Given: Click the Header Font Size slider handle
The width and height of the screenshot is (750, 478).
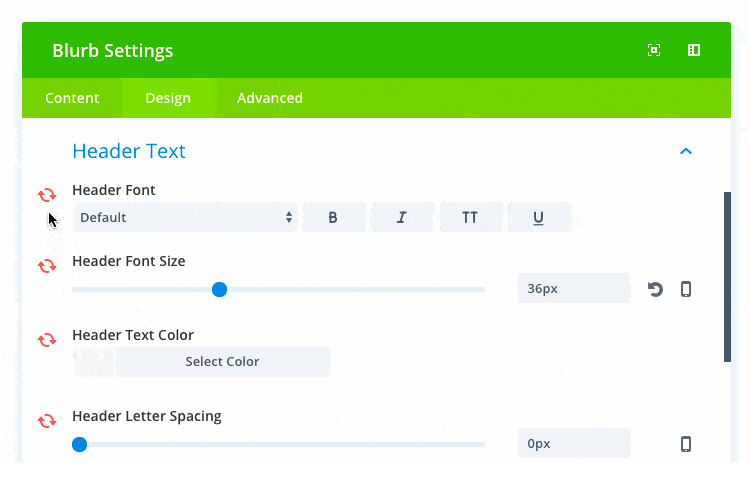Looking at the screenshot, I should (220, 290).
